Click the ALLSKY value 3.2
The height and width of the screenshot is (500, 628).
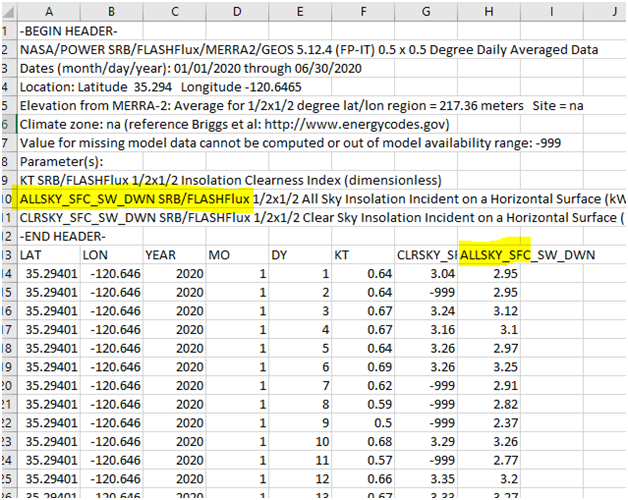pyautogui.click(x=489, y=479)
